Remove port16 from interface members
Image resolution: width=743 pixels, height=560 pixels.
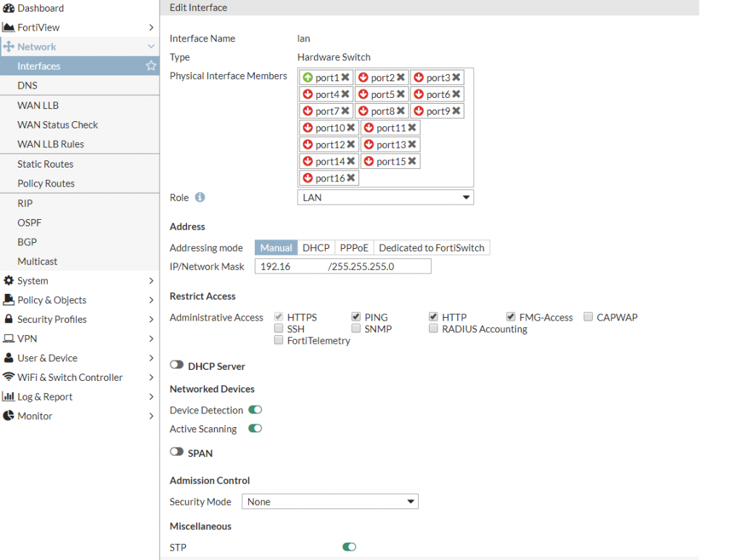352,178
